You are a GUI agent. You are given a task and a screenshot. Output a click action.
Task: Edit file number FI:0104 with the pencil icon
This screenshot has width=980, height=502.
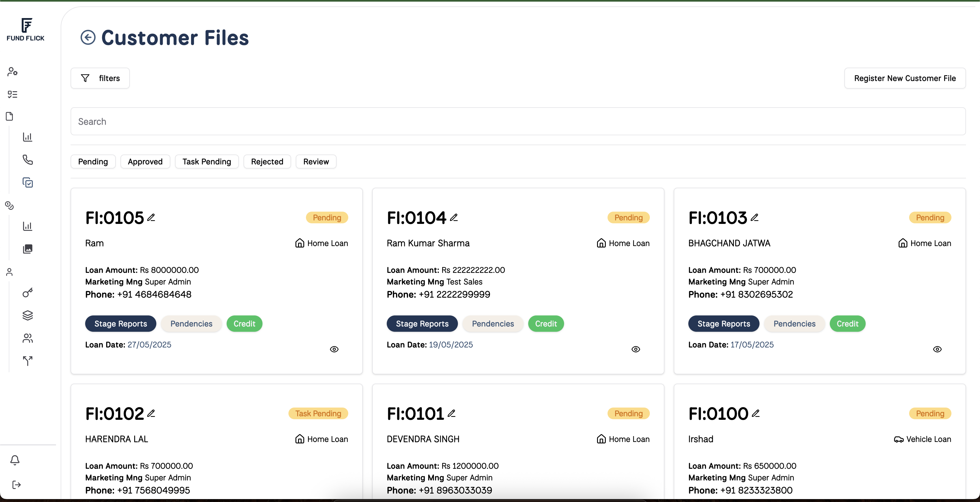[454, 217]
